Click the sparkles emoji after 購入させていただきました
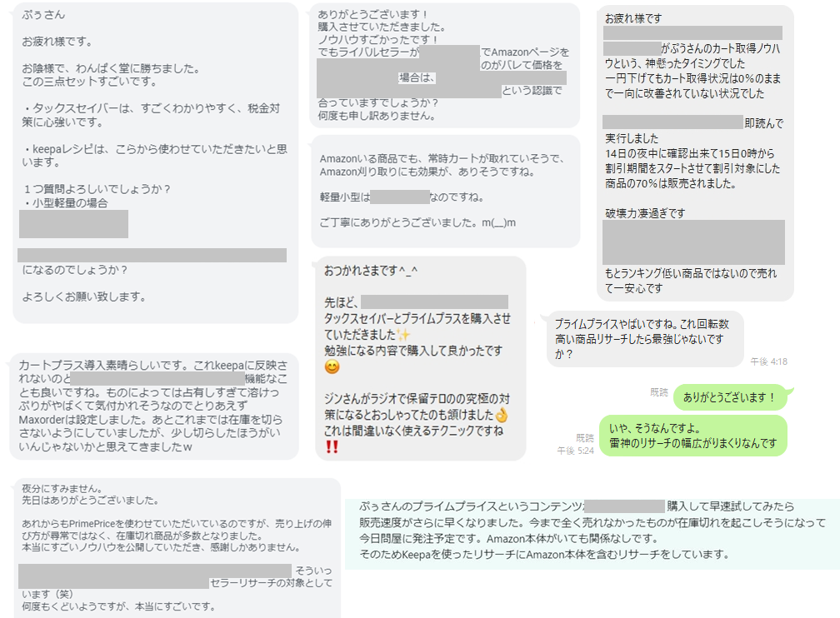 pyautogui.click(x=403, y=335)
